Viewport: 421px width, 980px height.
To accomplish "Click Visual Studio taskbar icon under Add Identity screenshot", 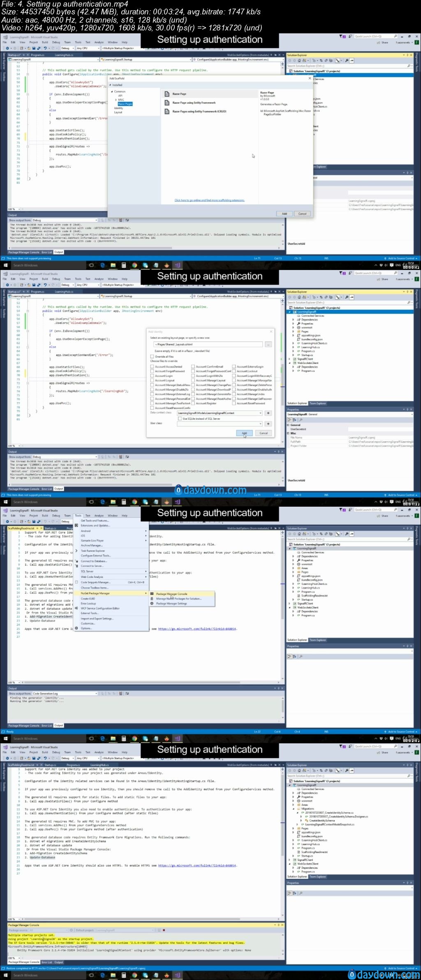I will [177, 502].
